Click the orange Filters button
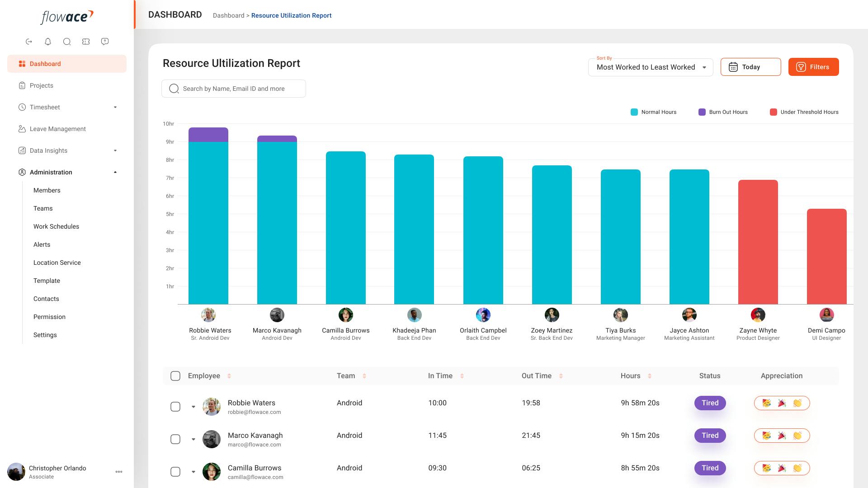The height and width of the screenshot is (488, 868). [813, 67]
